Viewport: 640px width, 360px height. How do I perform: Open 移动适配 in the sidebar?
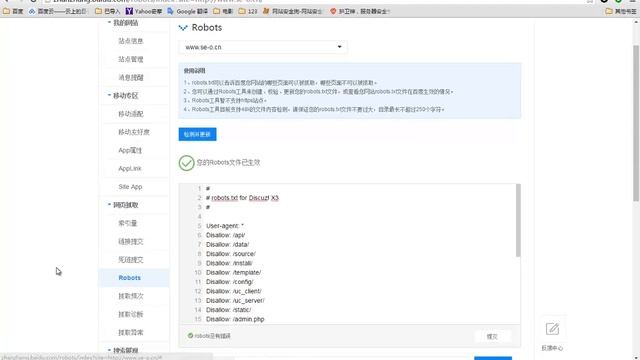coord(131,114)
